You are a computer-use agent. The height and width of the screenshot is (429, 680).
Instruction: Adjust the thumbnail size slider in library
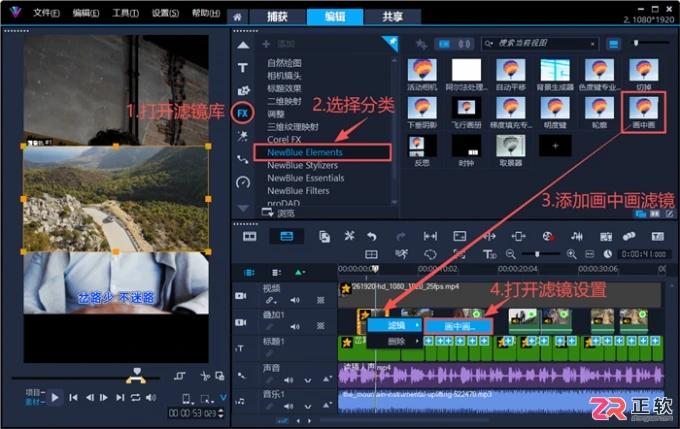636,43
